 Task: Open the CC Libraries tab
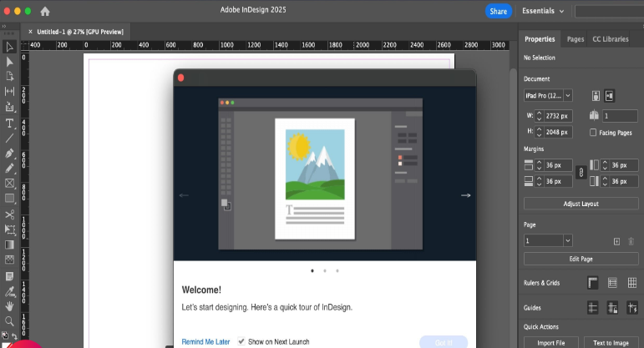point(610,39)
